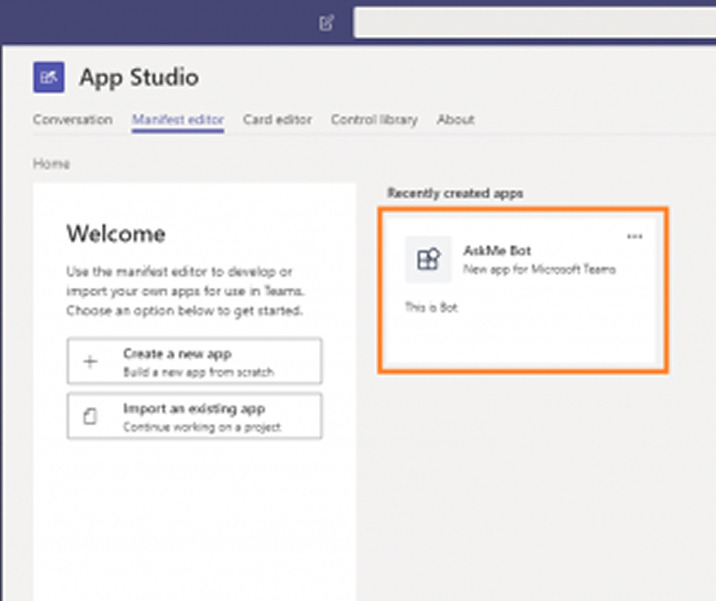
Task: Go to the Control library tab
Action: (x=374, y=120)
